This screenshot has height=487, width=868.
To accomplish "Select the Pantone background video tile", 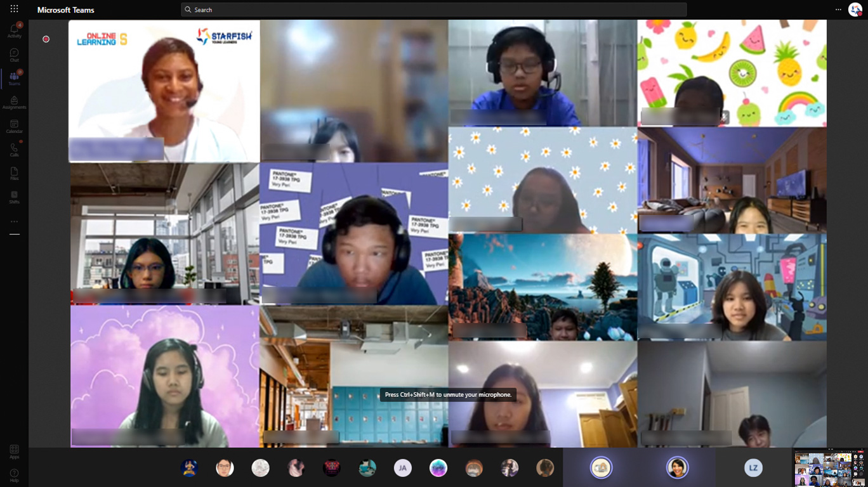I will point(354,234).
